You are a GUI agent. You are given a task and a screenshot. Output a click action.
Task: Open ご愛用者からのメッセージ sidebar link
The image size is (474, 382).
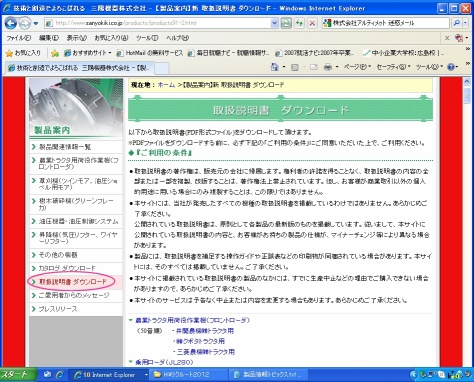(76, 295)
